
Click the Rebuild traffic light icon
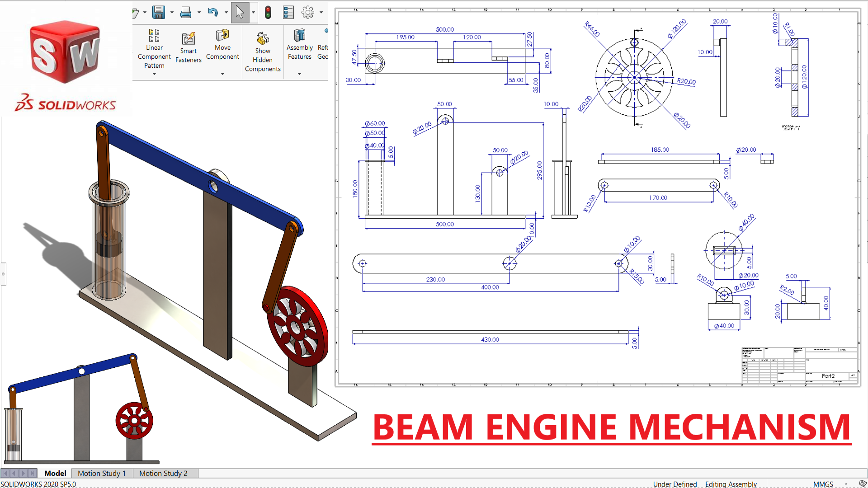pos(268,12)
